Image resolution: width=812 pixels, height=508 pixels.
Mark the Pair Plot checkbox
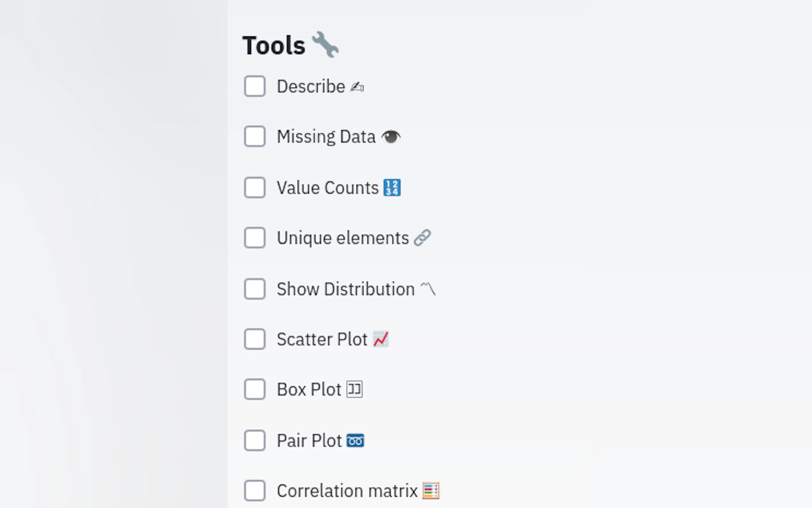(255, 441)
